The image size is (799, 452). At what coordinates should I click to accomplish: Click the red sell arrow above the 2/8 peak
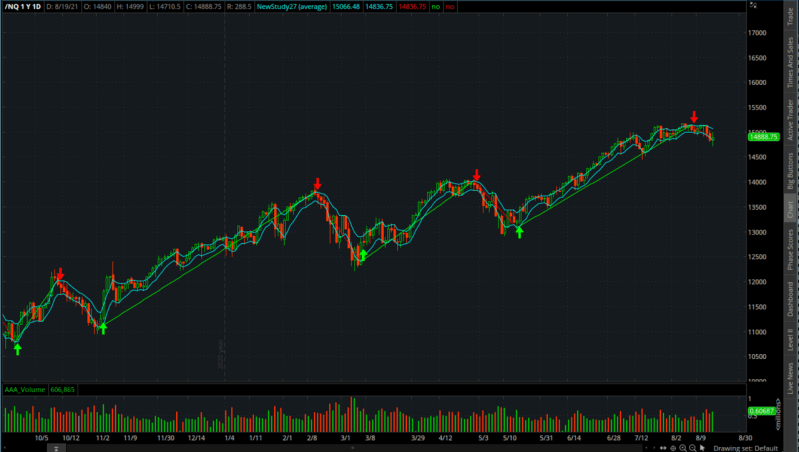[317, 183]
